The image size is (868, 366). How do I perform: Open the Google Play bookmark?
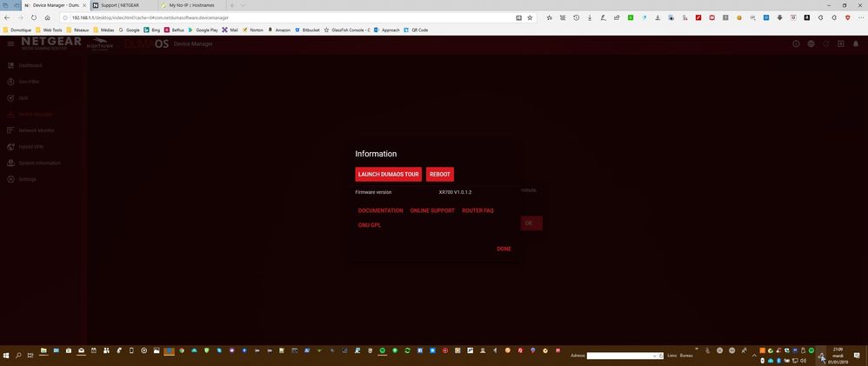pos(204,30)
